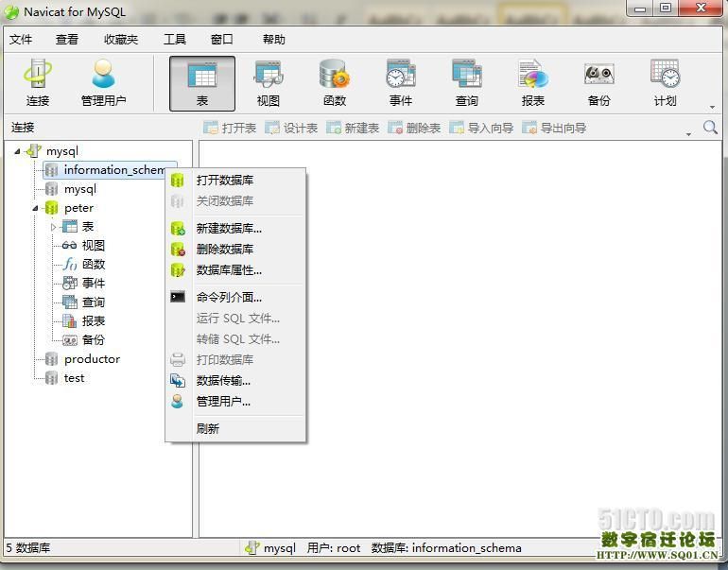Select 查询 under peter in tree
The height and width of the screenshot is (570, 728).
click(93, 302)
